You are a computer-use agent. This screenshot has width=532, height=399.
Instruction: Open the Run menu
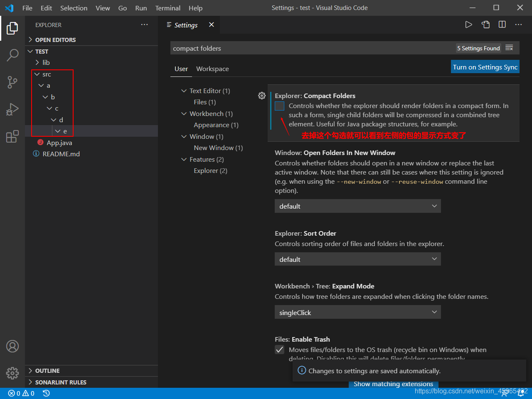tap(141, 8)
